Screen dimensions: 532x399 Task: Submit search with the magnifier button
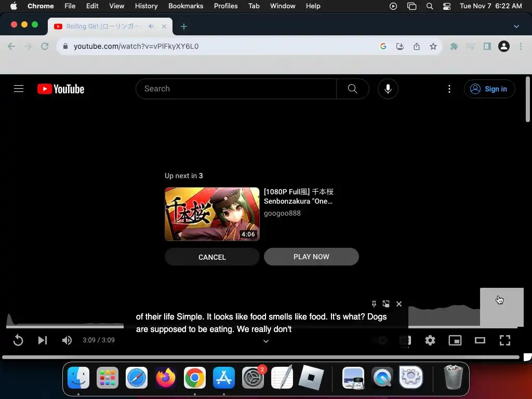(x=353, y=89)
